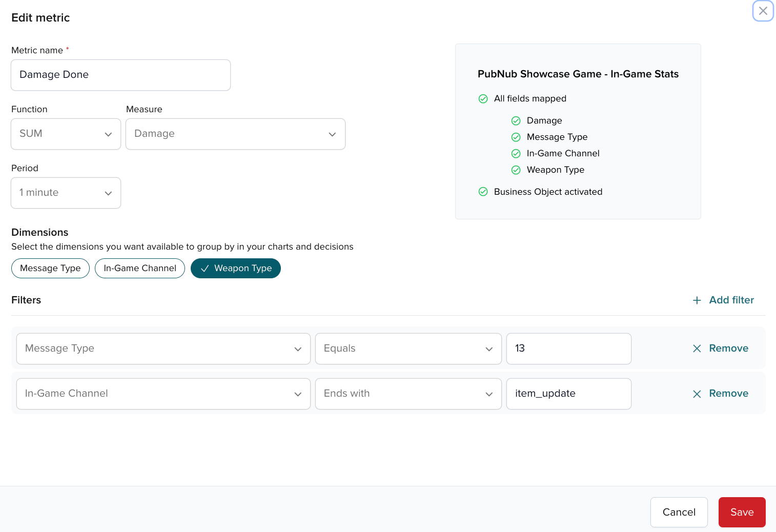Expand the Measure dropdown showing Damage
Screen dimensions: 776x532
(x=235, y=134)
